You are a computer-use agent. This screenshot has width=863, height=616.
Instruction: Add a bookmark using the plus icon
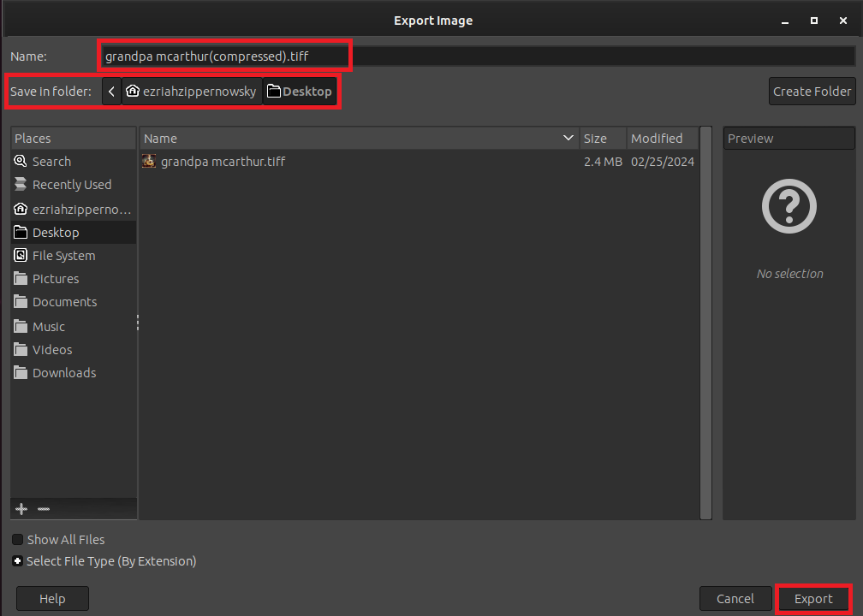[x=21, y=508]
